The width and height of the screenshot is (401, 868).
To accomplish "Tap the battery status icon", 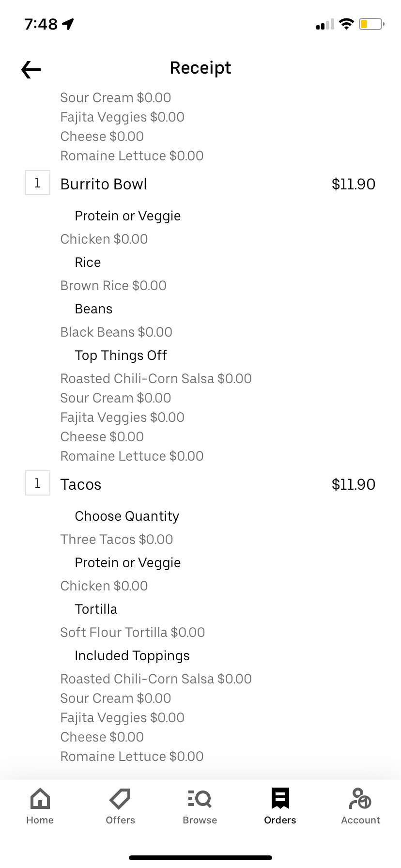I will (371, 24).
